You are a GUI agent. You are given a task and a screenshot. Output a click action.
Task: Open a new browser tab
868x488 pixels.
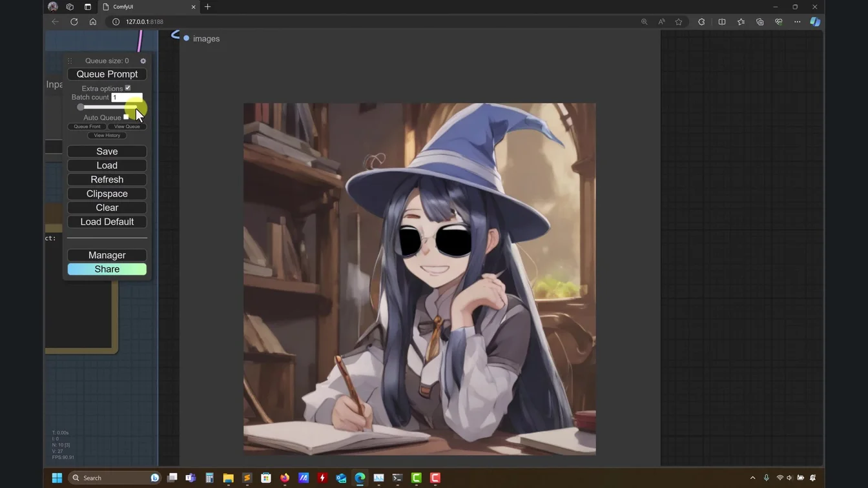[208, 7]
